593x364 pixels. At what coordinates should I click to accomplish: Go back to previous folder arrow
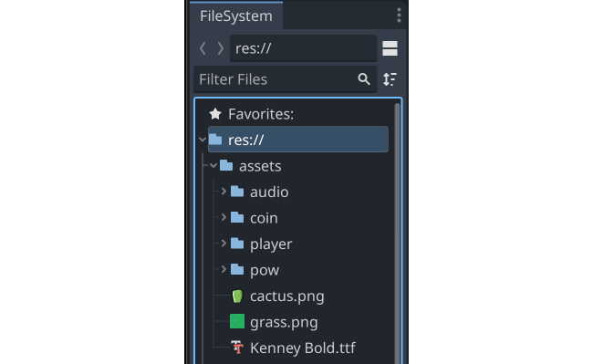(x=203, y=48)
